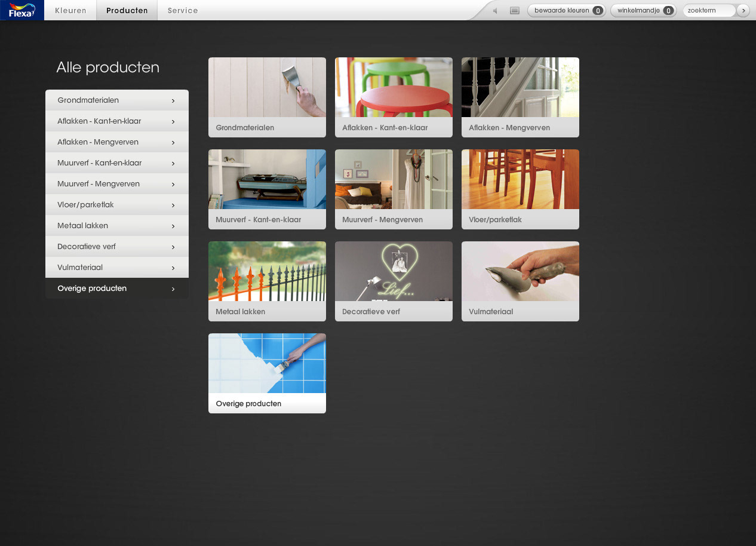
Task: Click the zoekterm search field
Action: tap(709, 10)
